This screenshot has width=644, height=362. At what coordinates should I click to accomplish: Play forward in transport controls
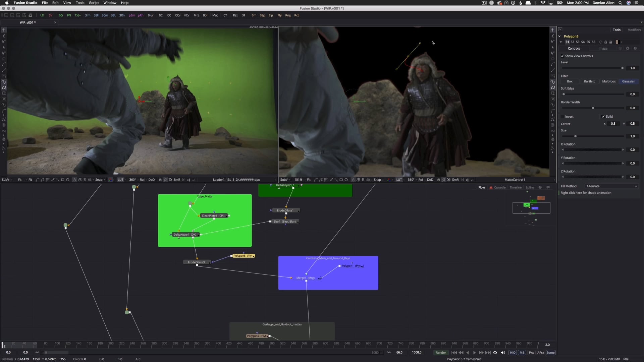click(x=474, y=353)
